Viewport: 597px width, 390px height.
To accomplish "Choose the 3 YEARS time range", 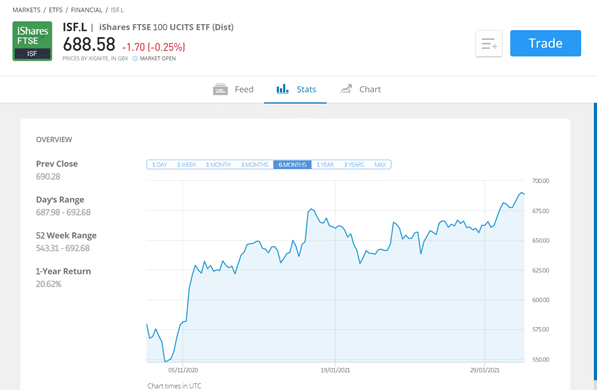I will (354, 165).
